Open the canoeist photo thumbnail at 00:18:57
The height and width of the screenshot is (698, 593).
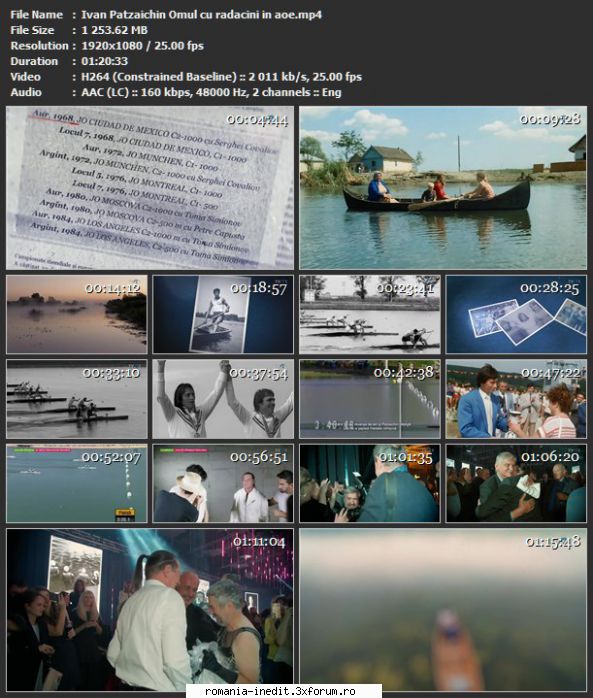(223, 314)
